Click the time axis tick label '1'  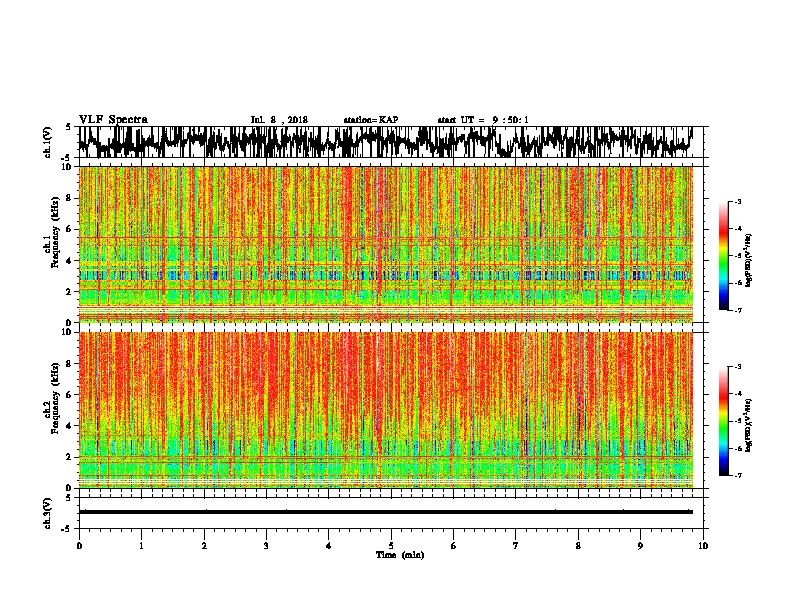tap(141, 546)
